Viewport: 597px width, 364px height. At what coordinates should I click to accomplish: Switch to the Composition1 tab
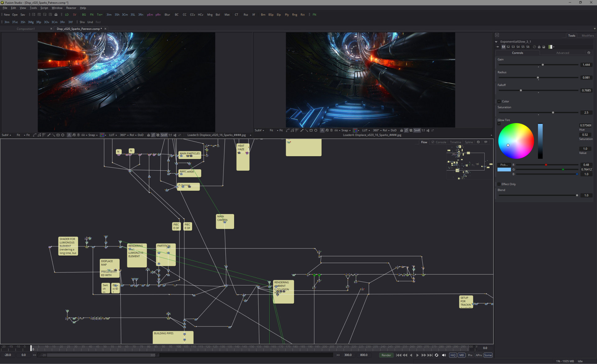pos(26,29)
